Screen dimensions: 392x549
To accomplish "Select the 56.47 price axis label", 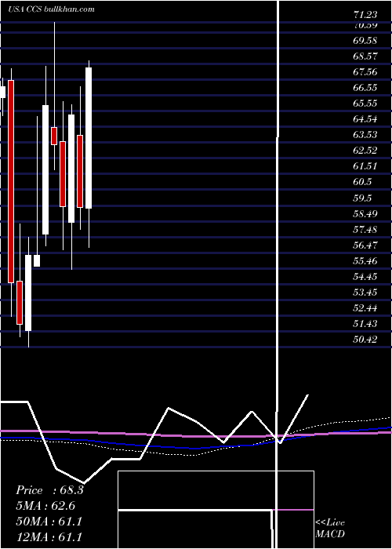I will 365,245.
